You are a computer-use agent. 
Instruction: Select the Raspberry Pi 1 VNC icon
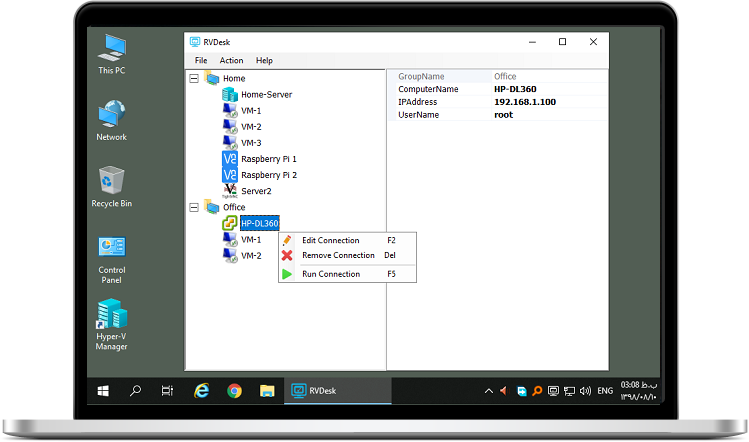coord(229,159)
